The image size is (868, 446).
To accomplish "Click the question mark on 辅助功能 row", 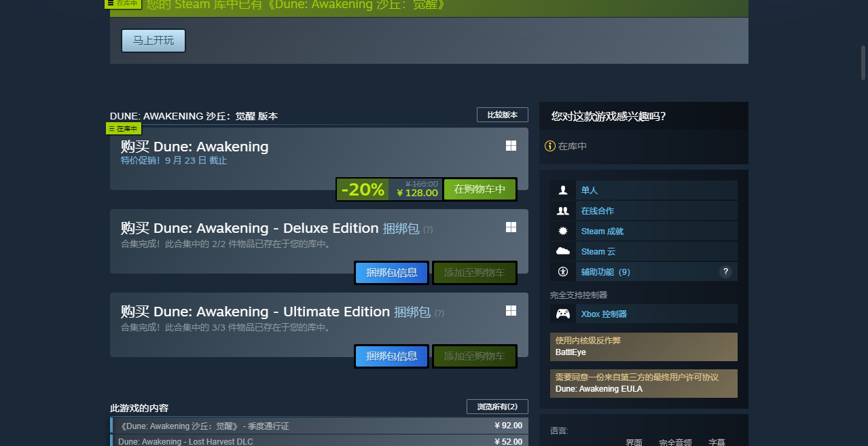I will pos(725,272).
